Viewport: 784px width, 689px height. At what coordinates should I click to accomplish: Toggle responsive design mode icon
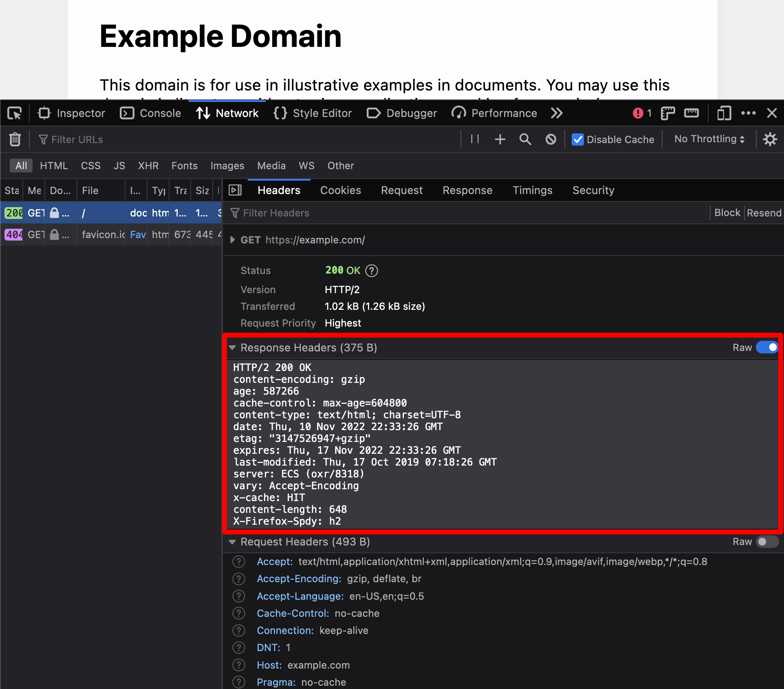(724, 113)
